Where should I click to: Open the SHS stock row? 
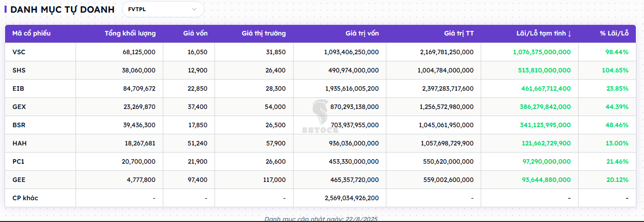[18, 70]
